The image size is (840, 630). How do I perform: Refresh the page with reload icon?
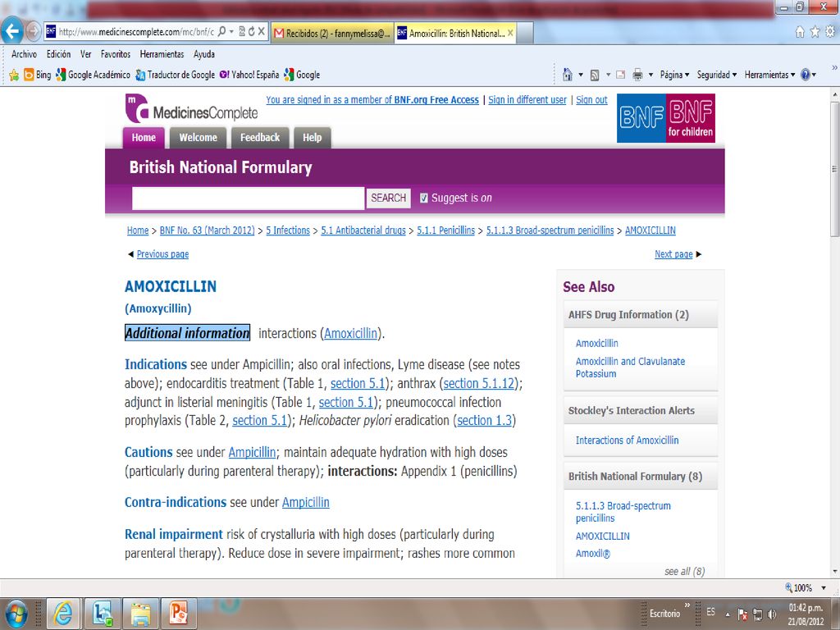pyautogui.click(x=251, y=32)
